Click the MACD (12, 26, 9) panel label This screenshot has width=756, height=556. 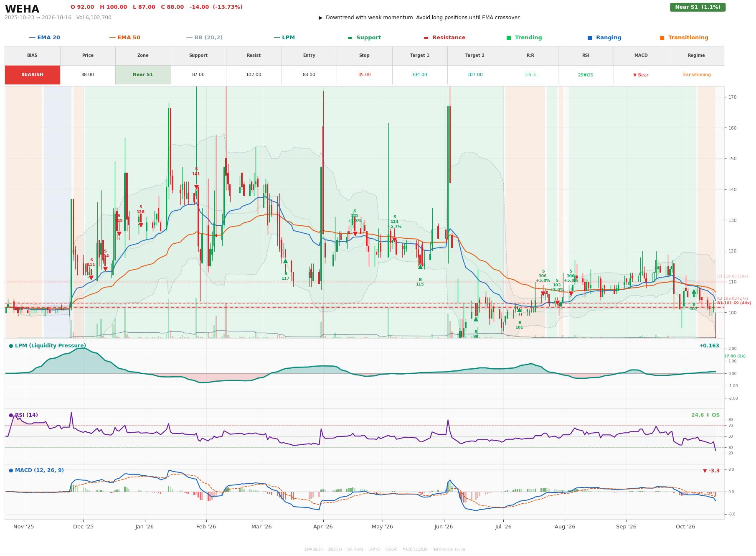36,470
